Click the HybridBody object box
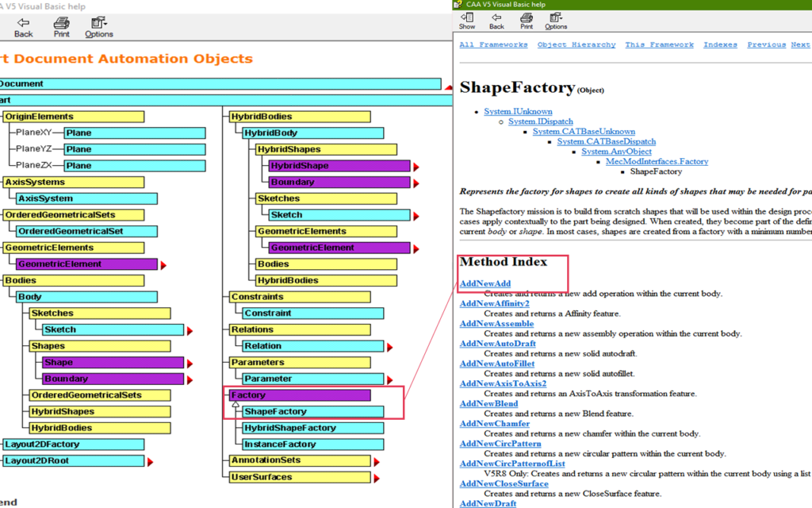The image size is (812, 508). click(313, 133)
